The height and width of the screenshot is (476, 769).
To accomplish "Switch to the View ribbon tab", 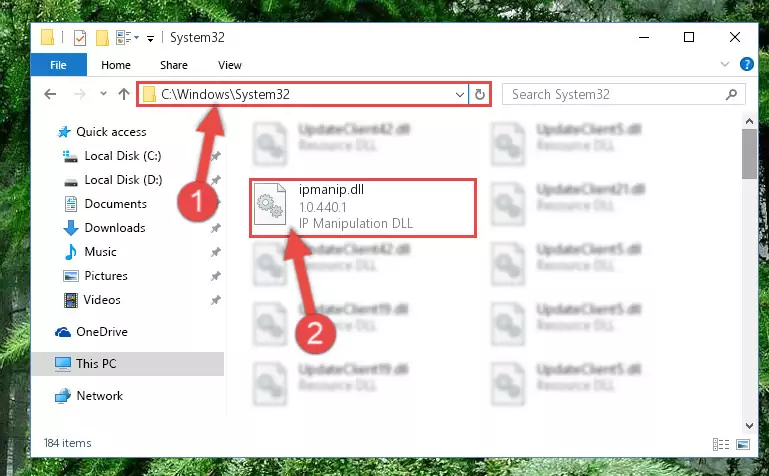I will (x=230, y=65).
